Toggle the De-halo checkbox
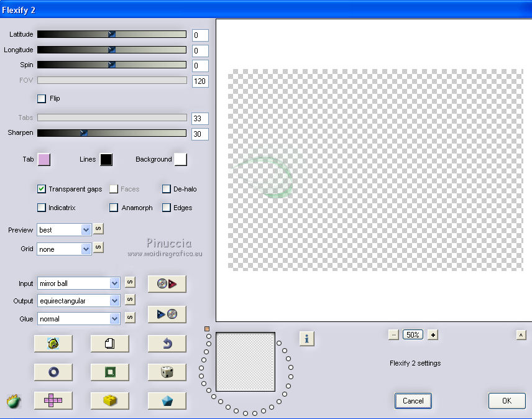The width and height of the screenshot is (532, 419). click(167, 189)
